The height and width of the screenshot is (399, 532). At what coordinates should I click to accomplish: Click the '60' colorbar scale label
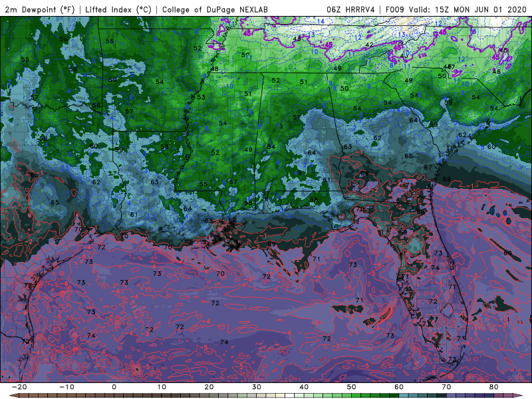click(399, 387)
